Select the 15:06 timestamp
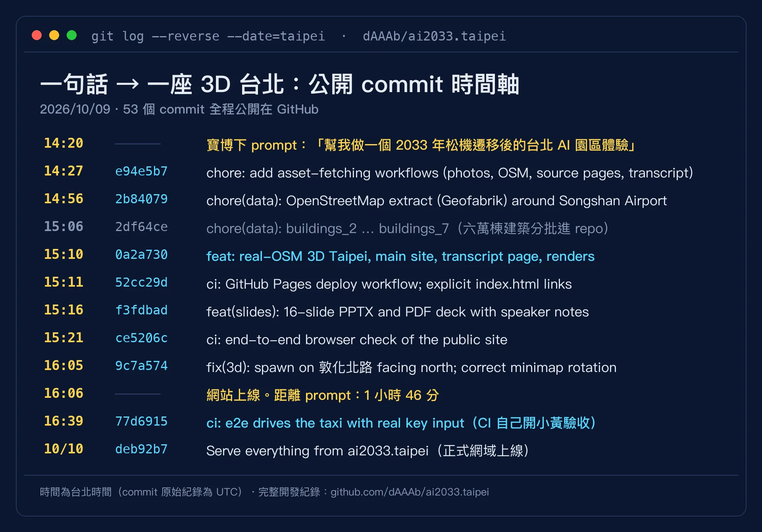 [63, 227]
